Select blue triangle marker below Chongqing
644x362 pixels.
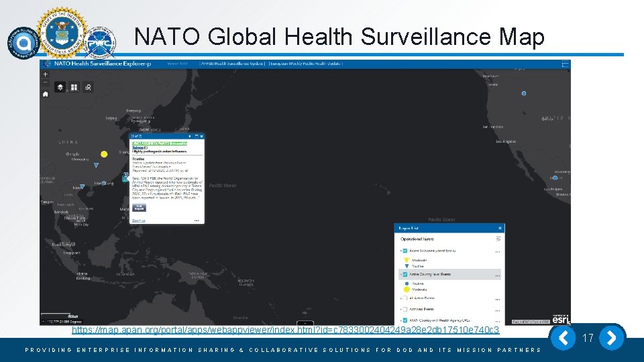point(96,165)
